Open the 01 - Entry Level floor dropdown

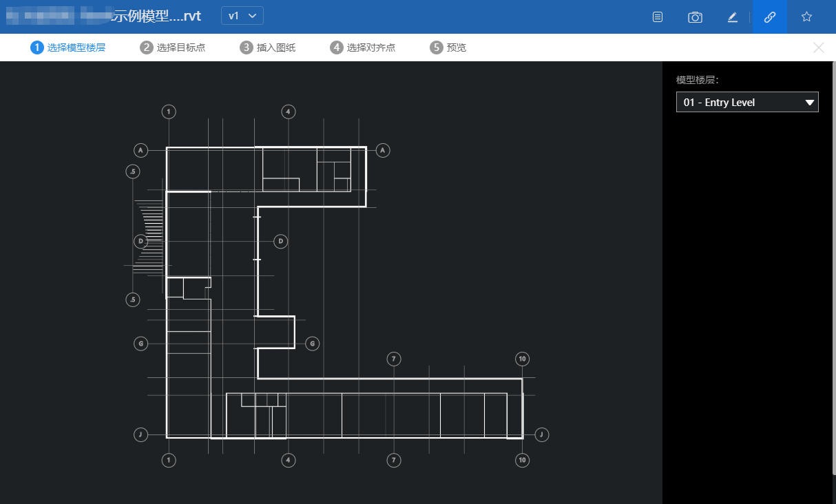(747, 103)
